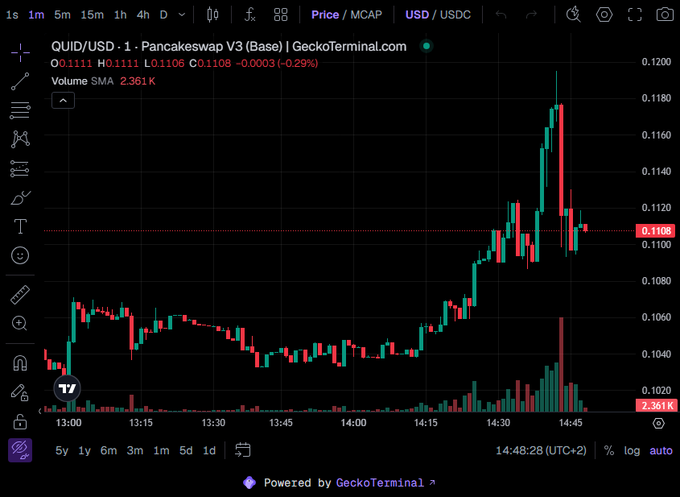
Task: Click the current price label 0.1108
Action: click(656, 231)
